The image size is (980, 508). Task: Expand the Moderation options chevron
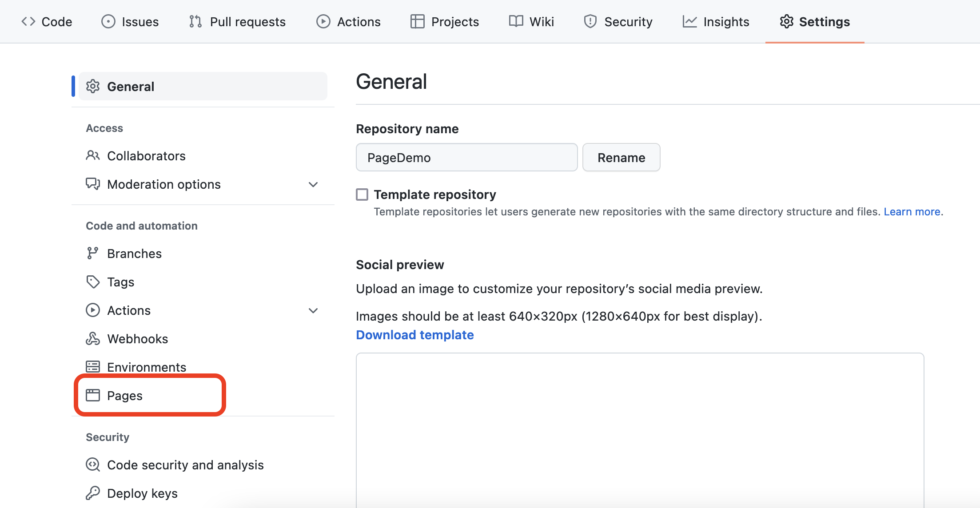pyautogui.click(x=313, y=184)
